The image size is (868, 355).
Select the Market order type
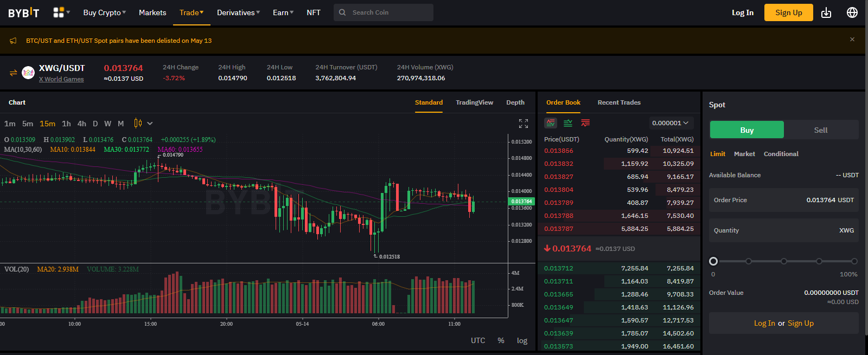(x=744, y=154)
